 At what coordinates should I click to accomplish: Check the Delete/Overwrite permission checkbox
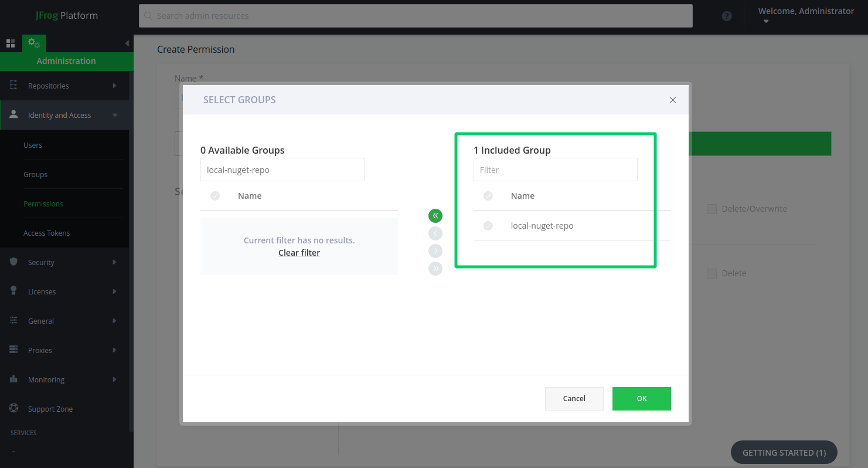[712, 209]
